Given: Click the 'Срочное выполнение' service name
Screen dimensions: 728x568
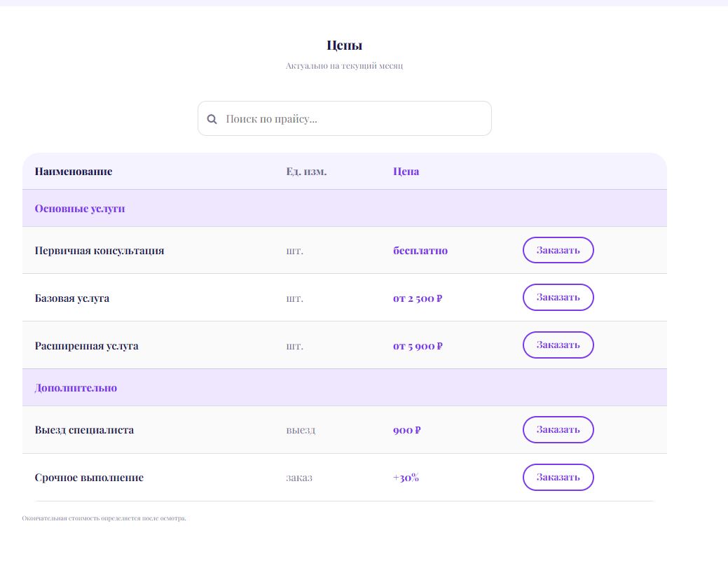Looking at the screenshot, I should [89, 478].
